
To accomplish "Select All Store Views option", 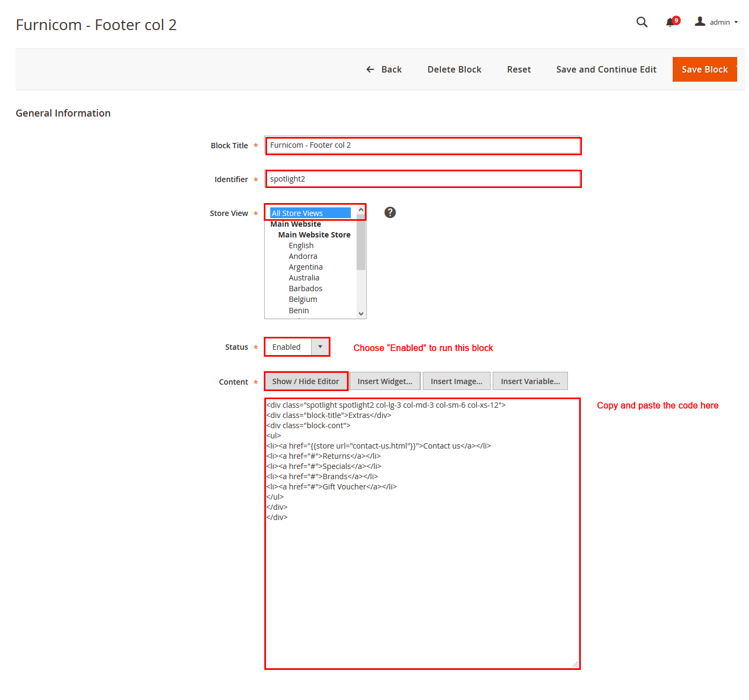I will point(311,213).
